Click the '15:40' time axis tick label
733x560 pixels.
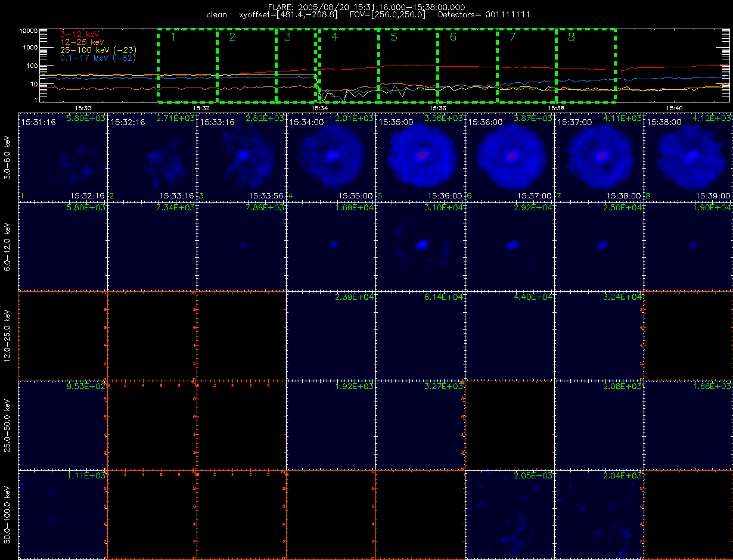(675, 108)
